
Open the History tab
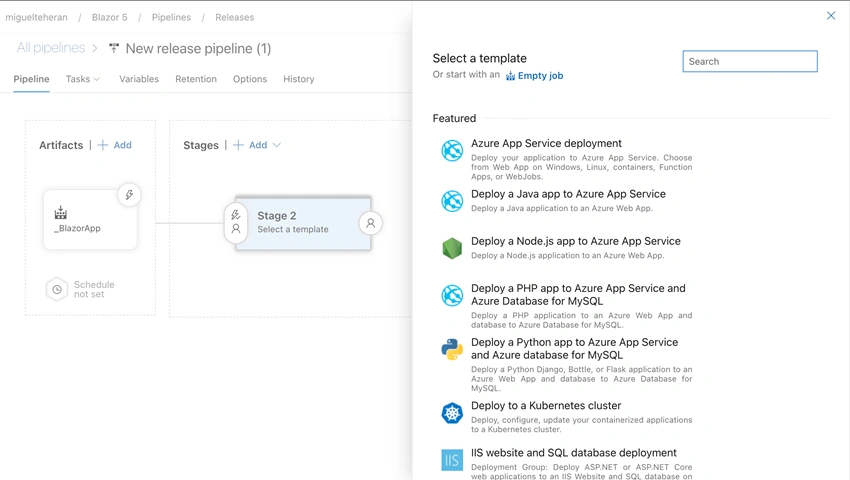[x=299, y=79]
